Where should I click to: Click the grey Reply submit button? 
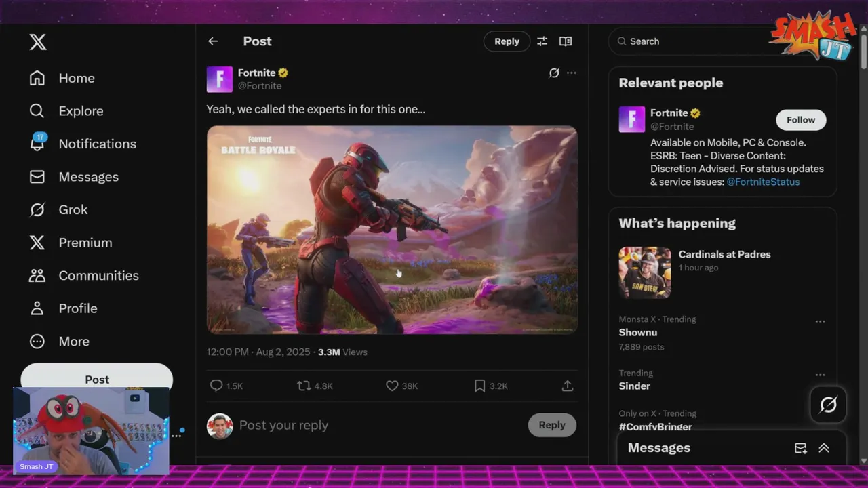552,425
